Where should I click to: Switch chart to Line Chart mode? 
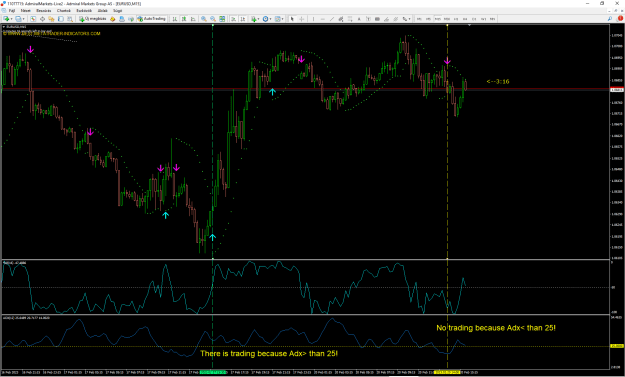193,19
